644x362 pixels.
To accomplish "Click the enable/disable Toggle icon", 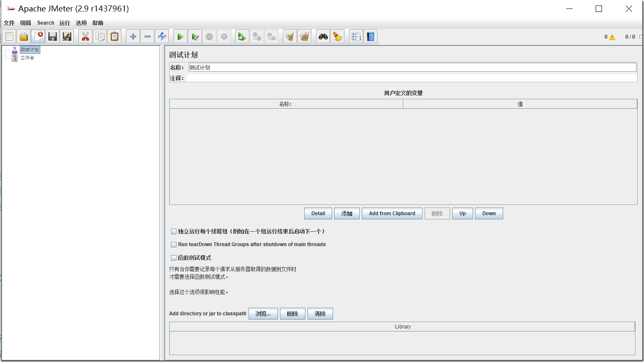I will [162, 36].
